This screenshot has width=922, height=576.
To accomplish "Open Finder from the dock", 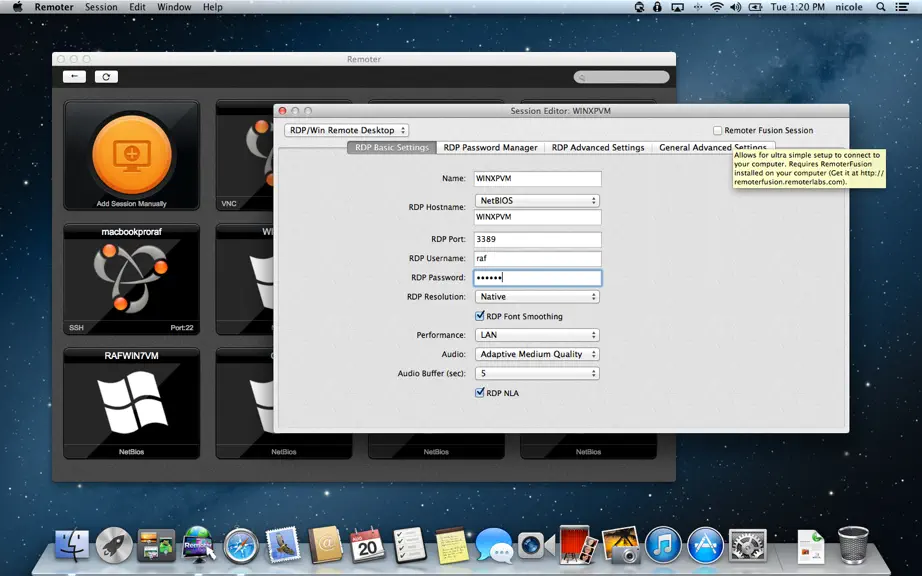I will pos(72,545).
